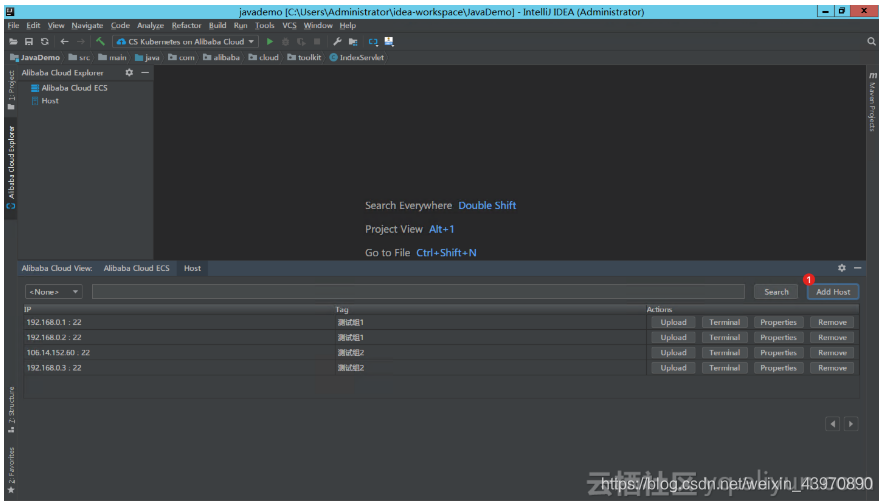
Task: Click the Build Project hammer icon
Action: [100, 42]
